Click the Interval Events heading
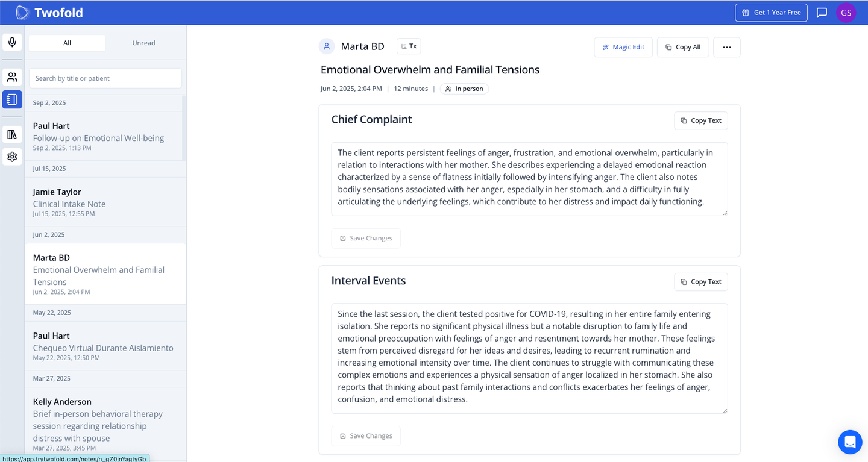868x462 pixels. click(x=368, y=281)
